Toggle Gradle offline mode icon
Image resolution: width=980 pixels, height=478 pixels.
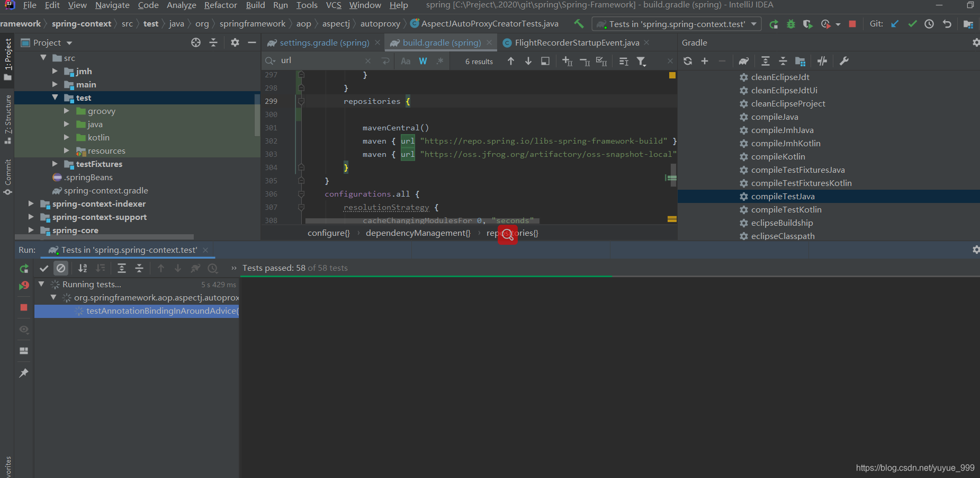click(x=822, y=61)
